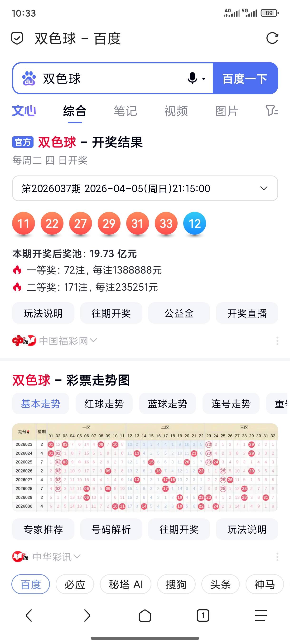
Task: Tap the blue ball number 12
Action: point(195,223)
